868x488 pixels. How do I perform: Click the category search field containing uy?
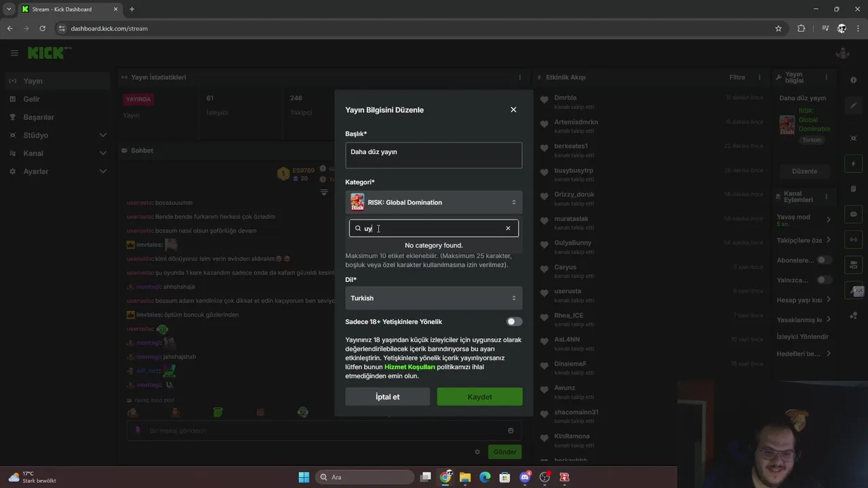pyautogui.click(x=433, y=228)
